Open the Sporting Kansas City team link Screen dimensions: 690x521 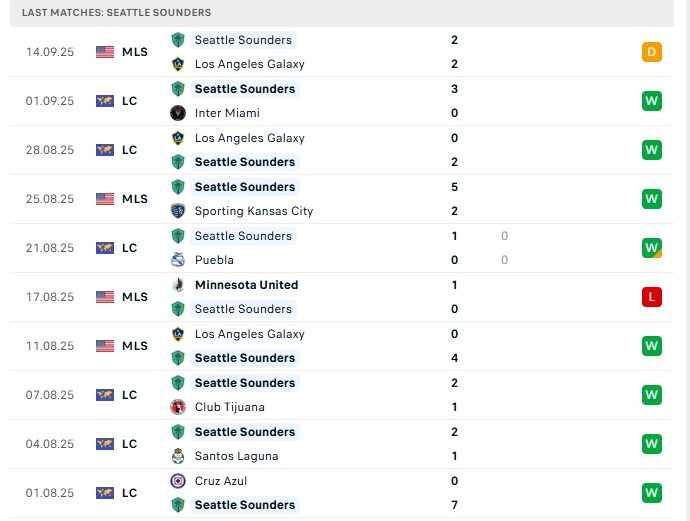click(254, 211)
